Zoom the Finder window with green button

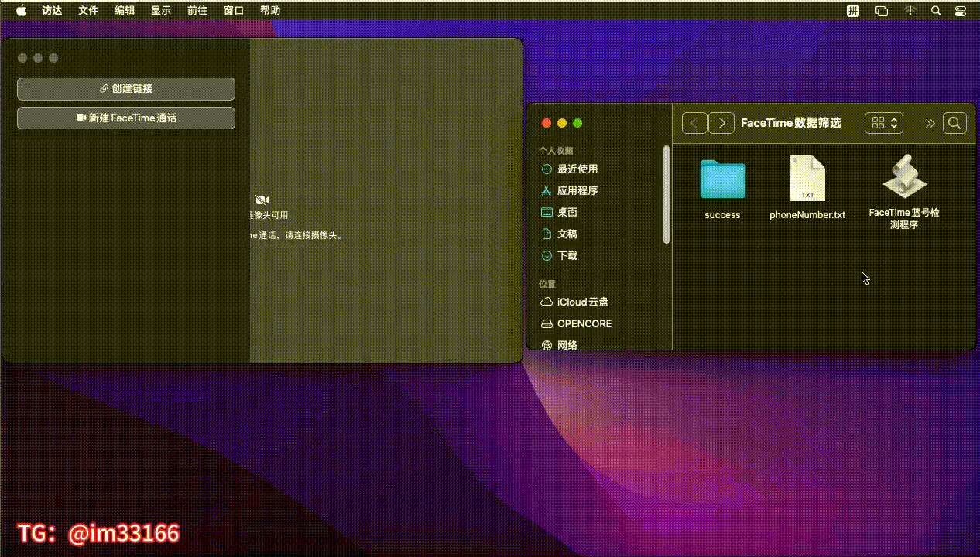point(577,123)
